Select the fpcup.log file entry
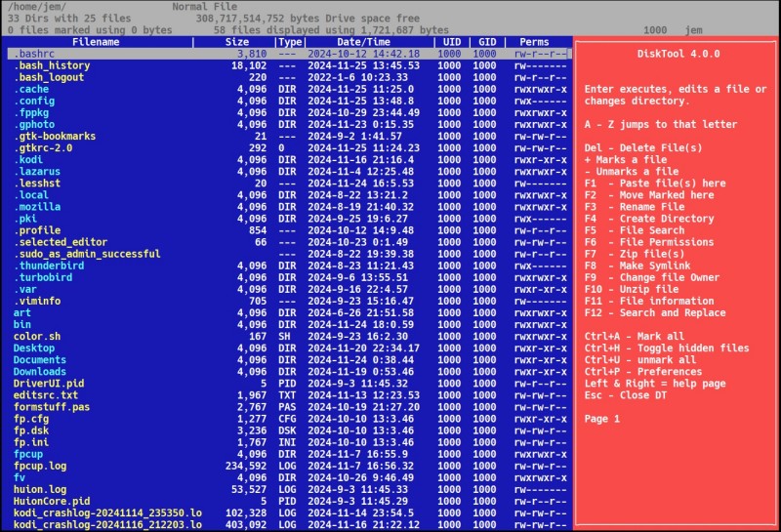781x532 pixels. point(40,466)
